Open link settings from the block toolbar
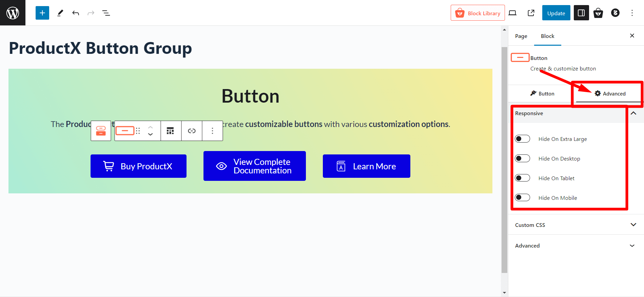The width and height of the screenshot is (644, 297). [192, 131]
